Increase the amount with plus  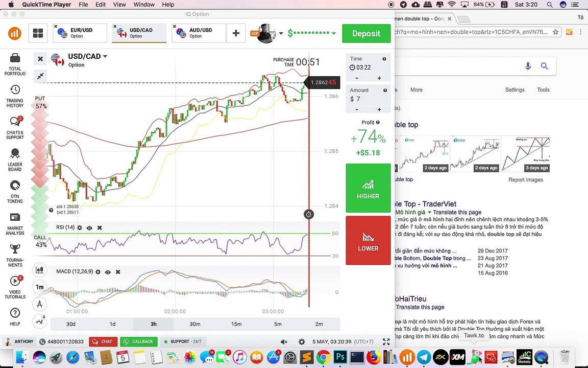[x=379, y=109]
